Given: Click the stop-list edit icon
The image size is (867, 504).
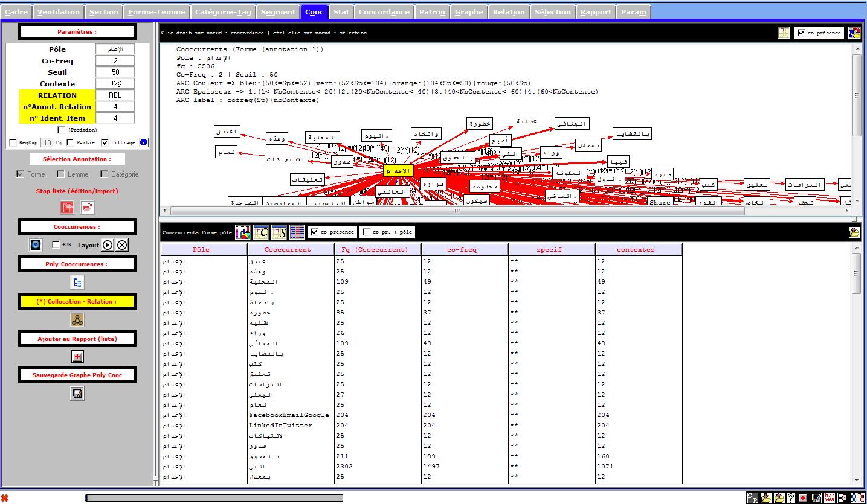Looking at the screenshot, I should 66,208.
